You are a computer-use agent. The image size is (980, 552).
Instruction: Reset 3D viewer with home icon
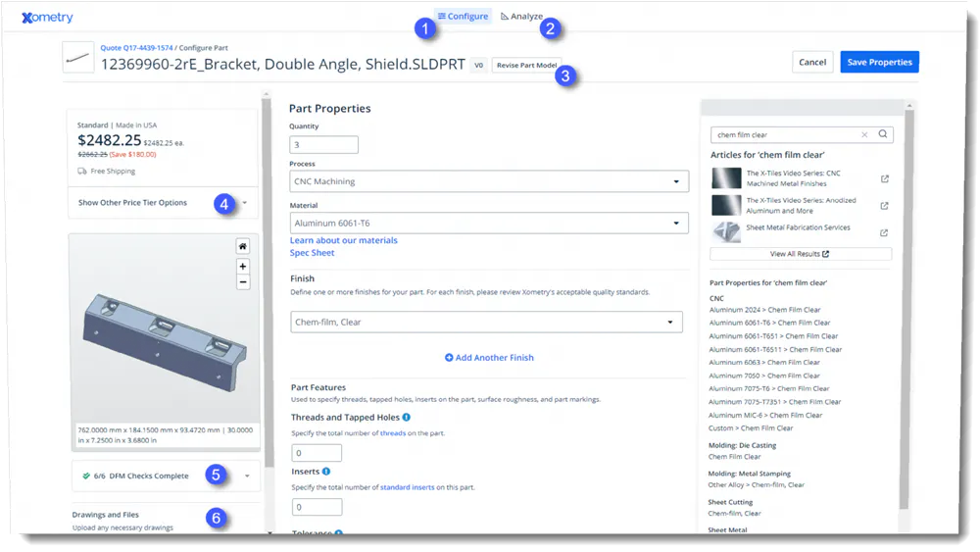click(242, 246)
